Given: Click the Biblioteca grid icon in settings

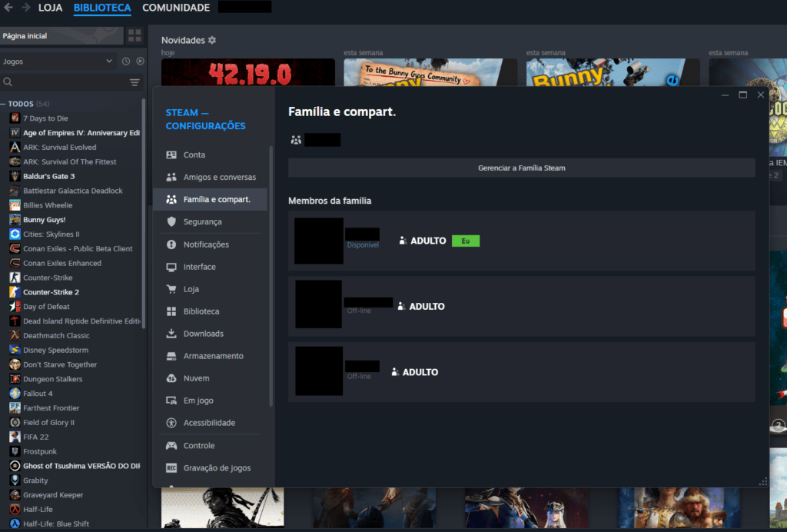Looking at the screenshot, I should 171,311.
